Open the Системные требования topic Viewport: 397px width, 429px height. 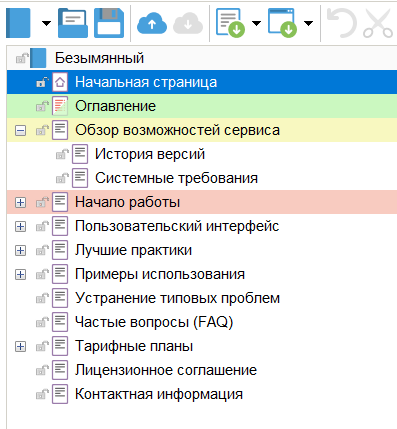click(176, 178)
